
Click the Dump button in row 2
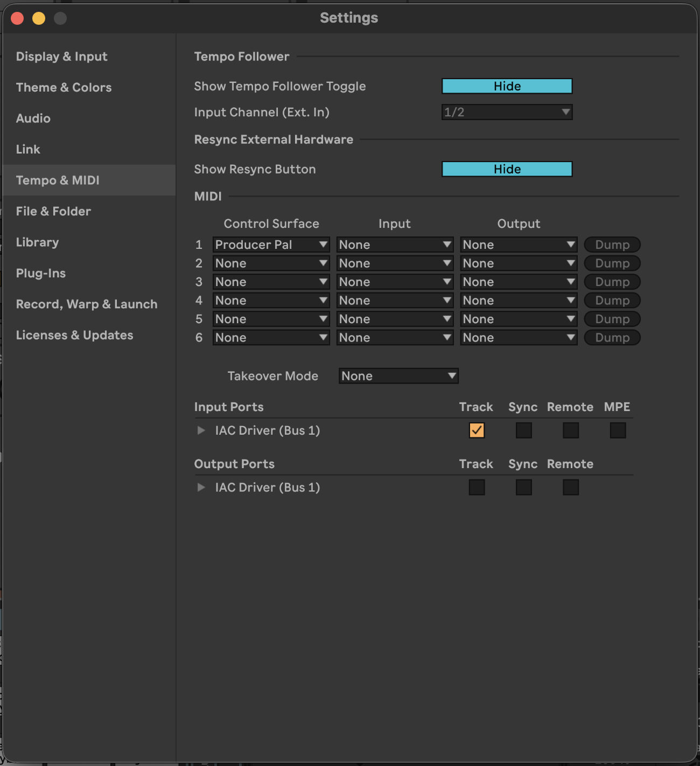[612, 263]
